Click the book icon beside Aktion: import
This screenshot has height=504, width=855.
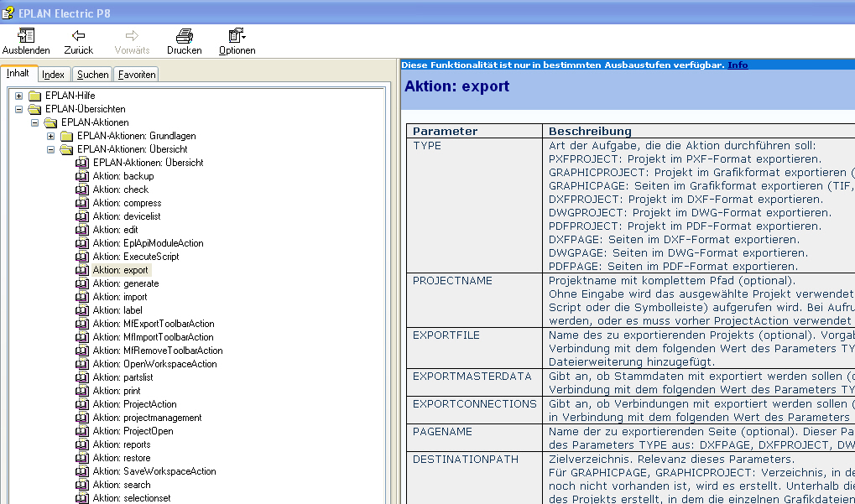click(81, 297)
